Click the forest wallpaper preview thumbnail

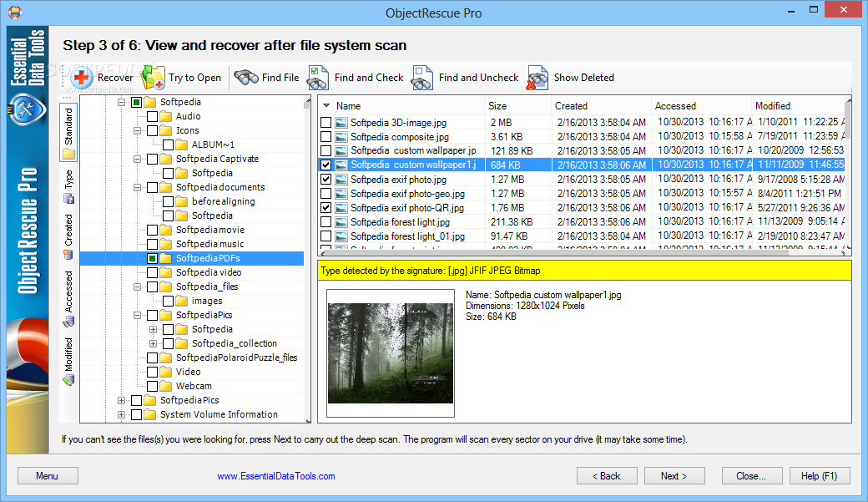(x=391, y=353)
